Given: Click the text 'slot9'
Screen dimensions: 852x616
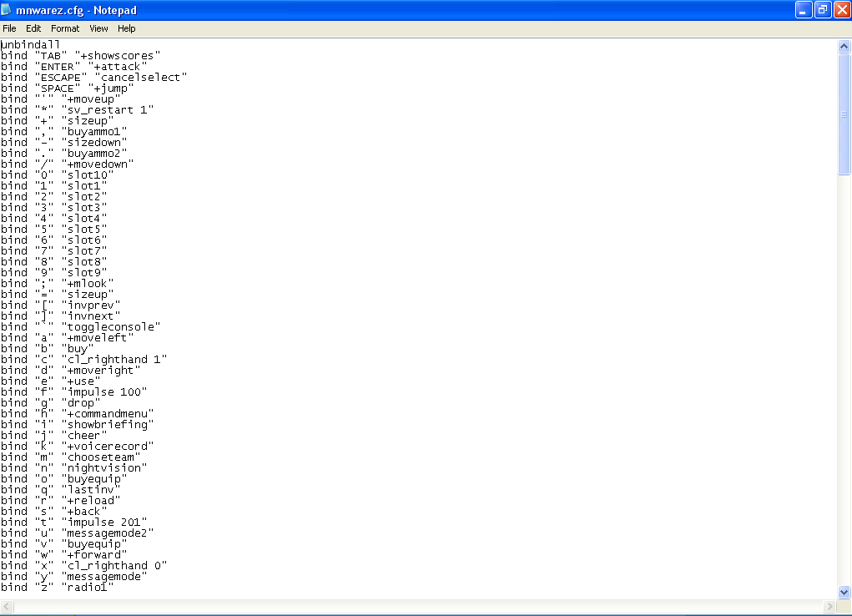Looking at the screenshot, I should [84, 273].
